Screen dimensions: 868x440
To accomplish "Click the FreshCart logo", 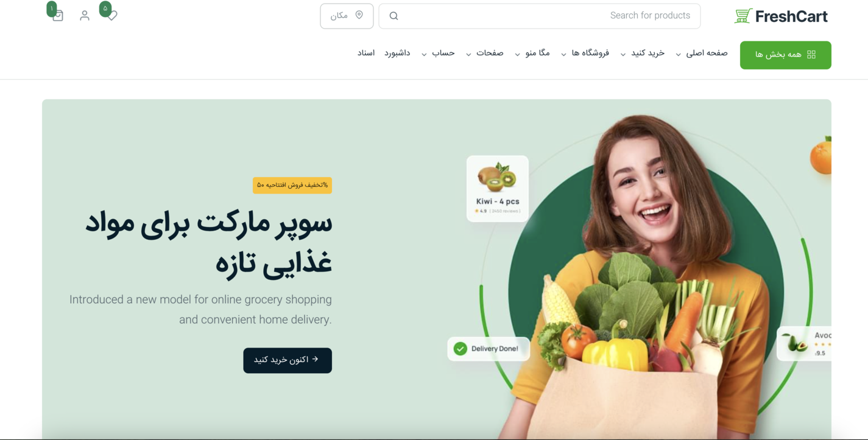I will (781, 16).
